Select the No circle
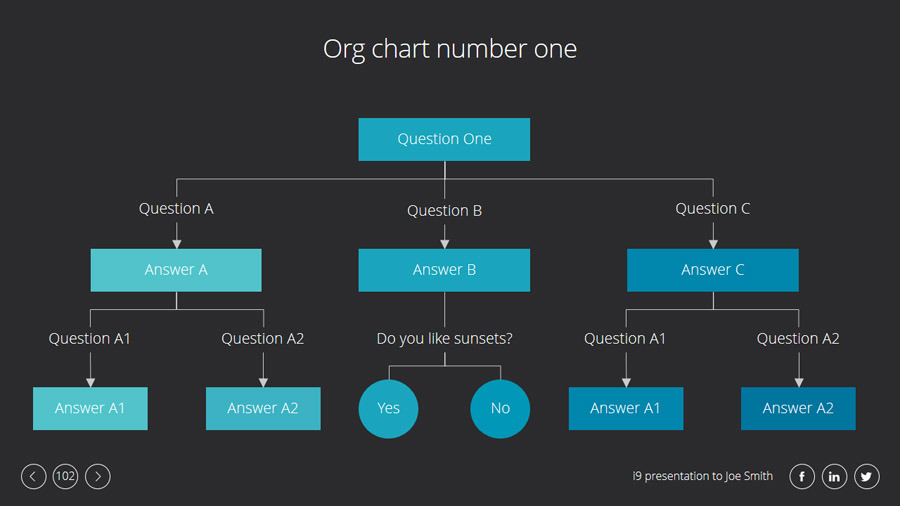 pyautogui.click(x=500, y=408)
